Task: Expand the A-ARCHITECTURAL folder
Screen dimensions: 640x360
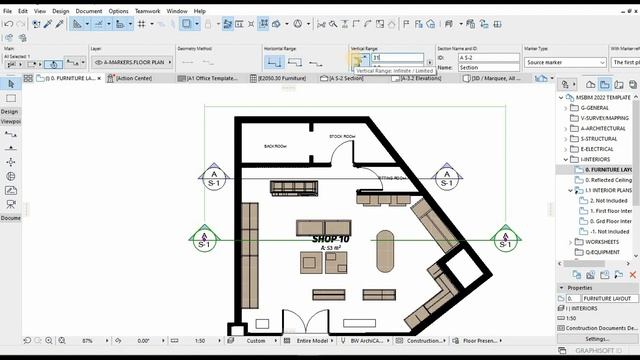Action: 566,129
